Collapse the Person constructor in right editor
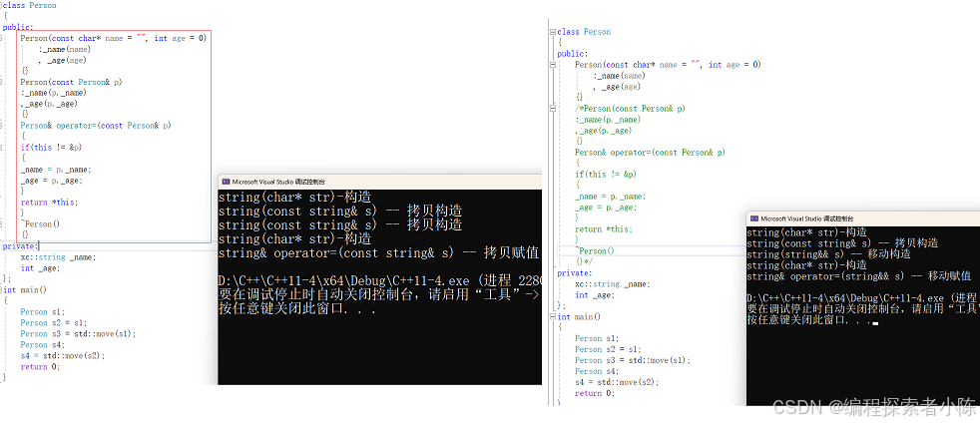980x425 pixels. [553, 65]
